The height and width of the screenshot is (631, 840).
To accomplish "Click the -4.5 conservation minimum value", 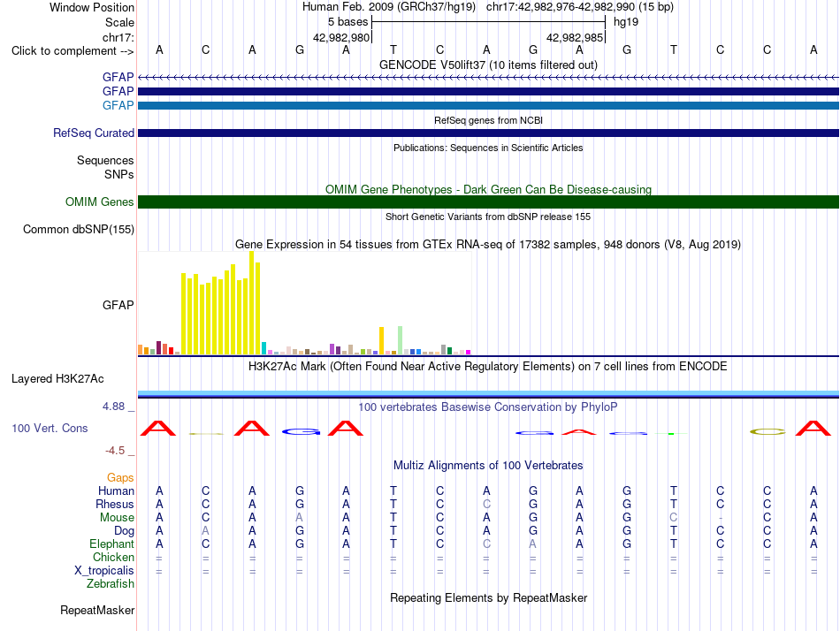I will 115,451.
